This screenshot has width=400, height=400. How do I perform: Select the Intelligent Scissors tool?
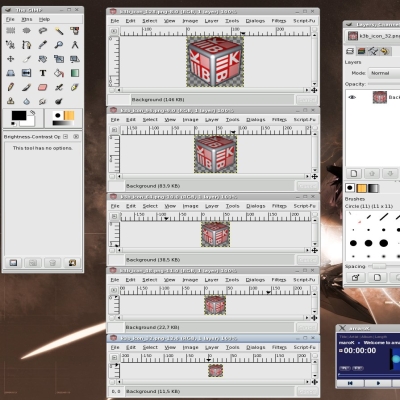(x=11, y=45)
